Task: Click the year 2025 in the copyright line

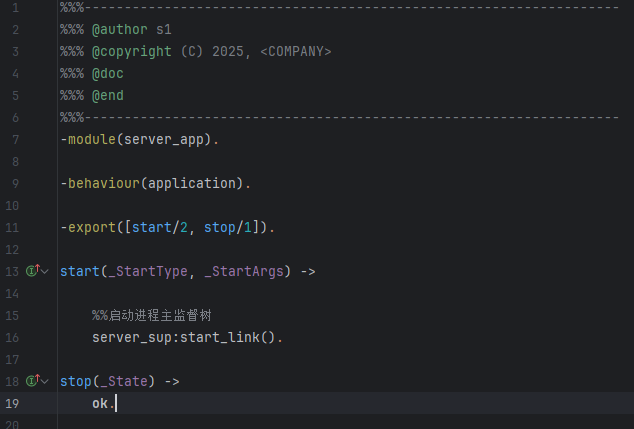Action: click(x=228, y=52)
